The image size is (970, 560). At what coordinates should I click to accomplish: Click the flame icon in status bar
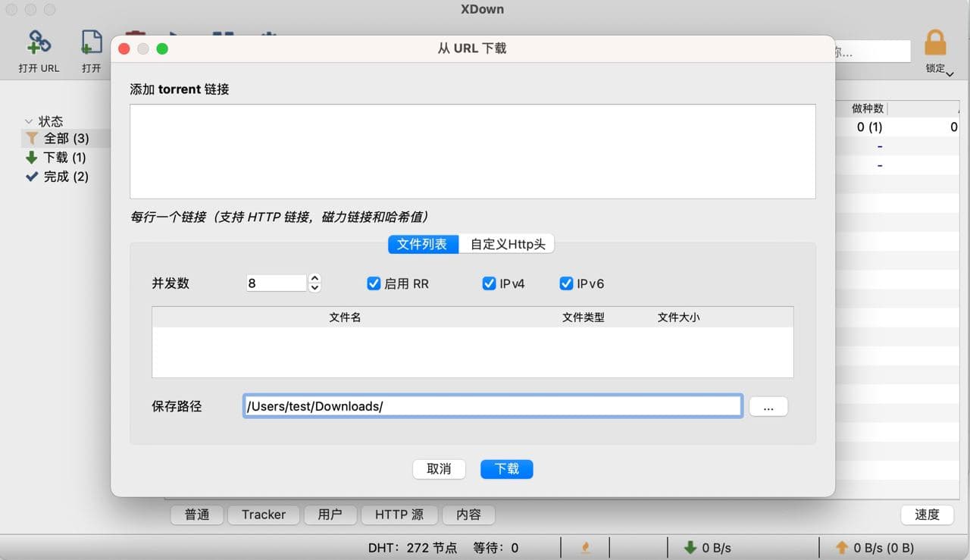pyautogui.click(x=585, y=547)
